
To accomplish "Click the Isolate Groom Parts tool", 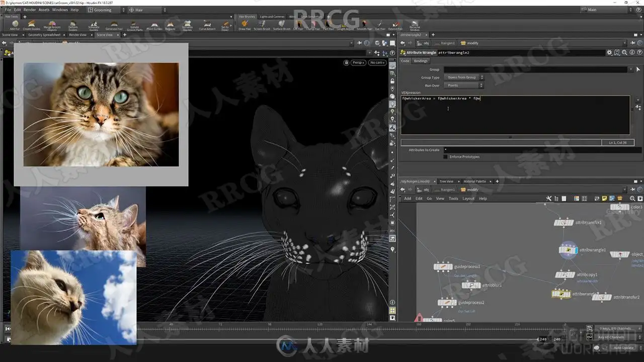I will point(134,26).
